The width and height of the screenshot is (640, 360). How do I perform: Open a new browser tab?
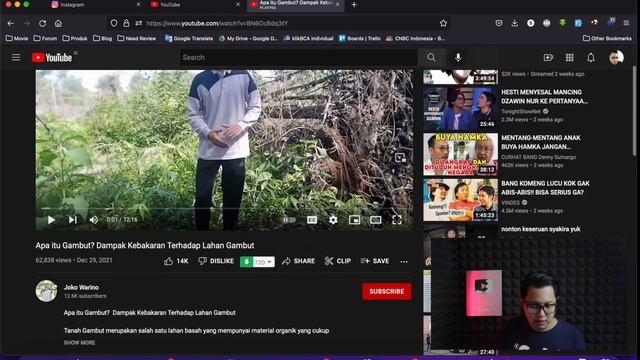click(354, 5)
